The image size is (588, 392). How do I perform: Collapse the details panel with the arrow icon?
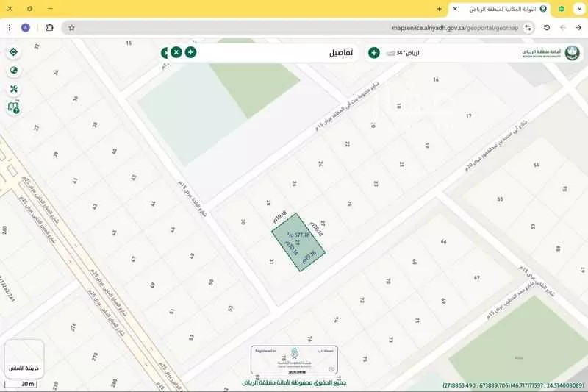pyautogui.click(x=165, y=52)
